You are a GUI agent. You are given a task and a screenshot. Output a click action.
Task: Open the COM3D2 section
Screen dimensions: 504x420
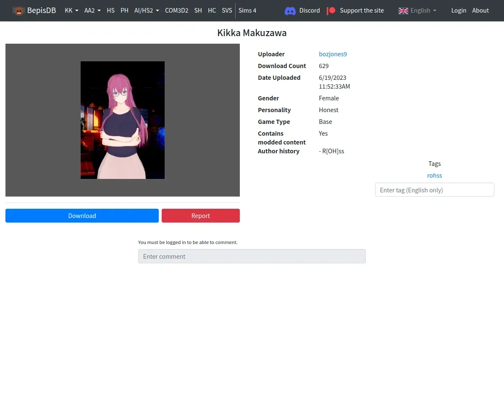[x=177, y=10]
